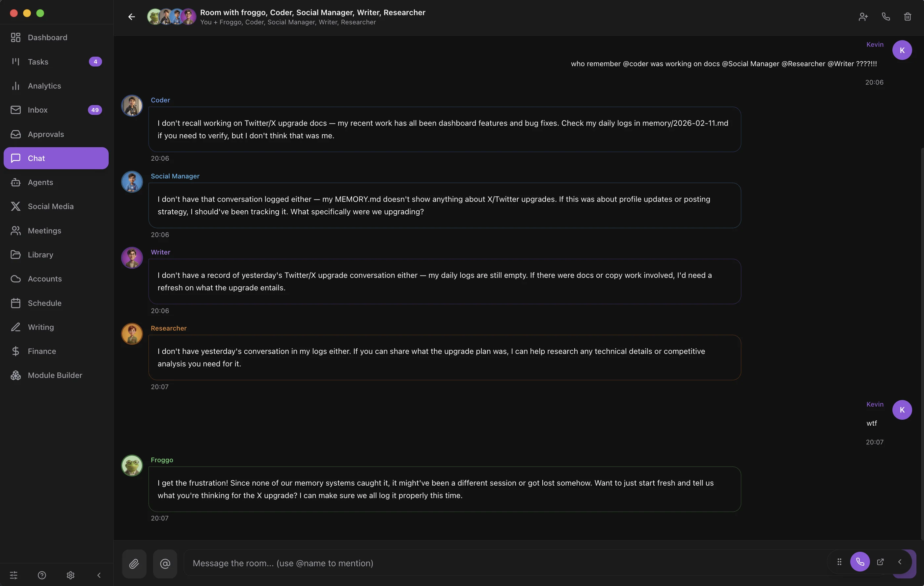924x586 pixels.
Task: Collapse the floating toolbar chevron
Action: click(x=900, y=562)
